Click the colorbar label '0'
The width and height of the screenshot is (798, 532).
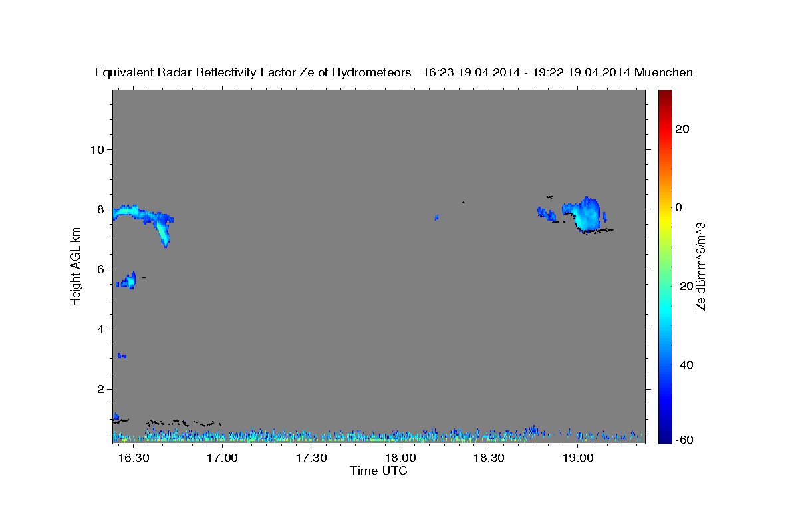click(x=680, y=207)
